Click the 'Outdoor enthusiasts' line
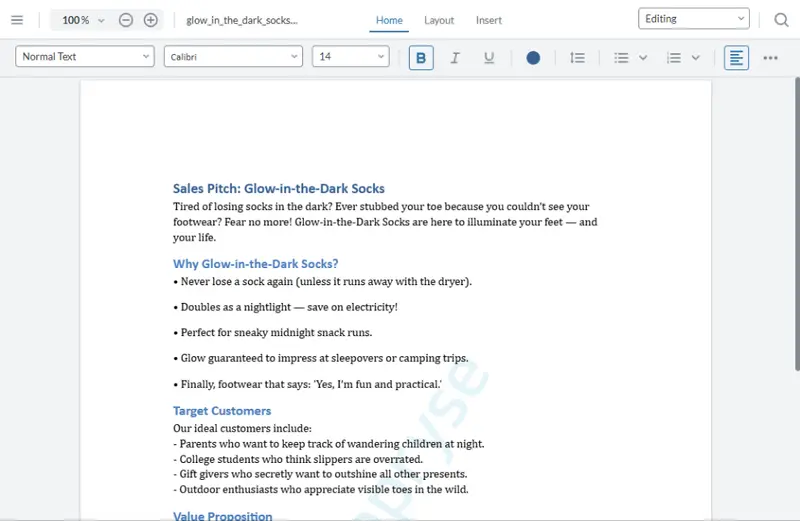The image size is (800, 521). (320, 489)
